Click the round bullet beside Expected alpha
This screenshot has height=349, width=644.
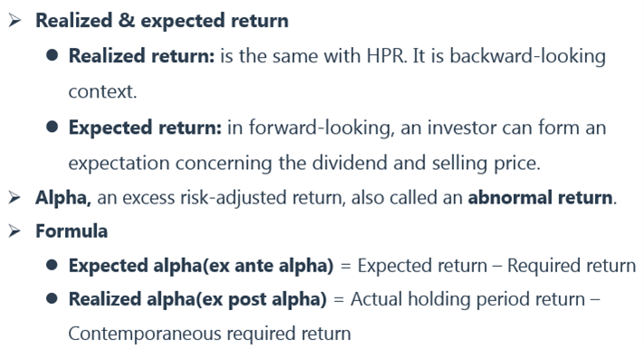coord(52,265)
